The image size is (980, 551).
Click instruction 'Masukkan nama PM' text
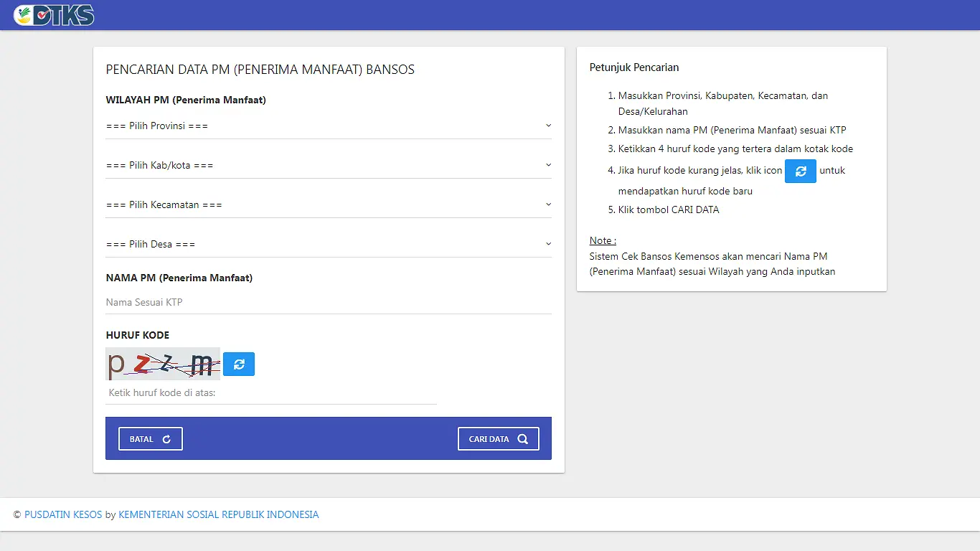732,130
